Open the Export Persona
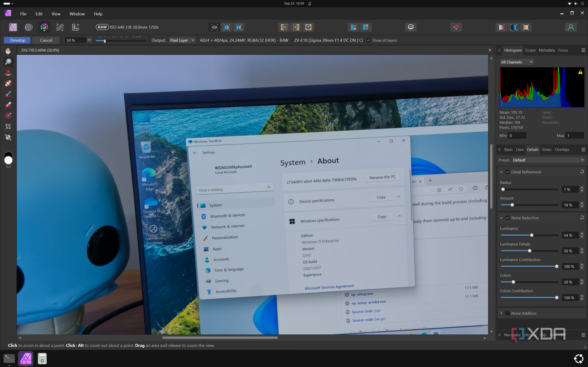Screen dimensions: 588x367 click(76, 27)
